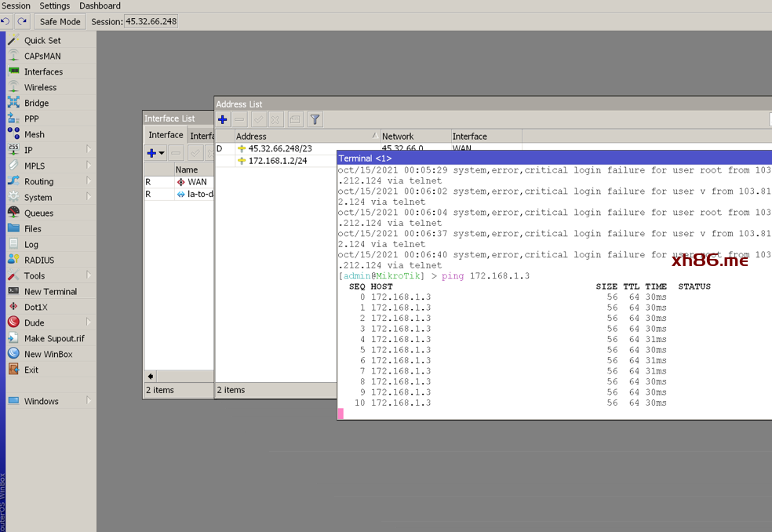Open New Terminal
Screen dimensions: 772x532
coord(51,292)
